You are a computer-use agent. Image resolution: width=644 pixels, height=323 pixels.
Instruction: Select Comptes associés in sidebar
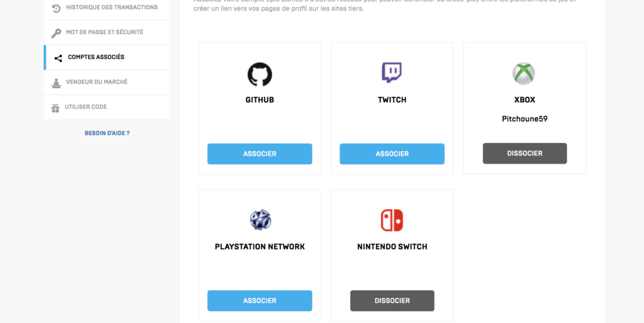(x=107, y=57)
